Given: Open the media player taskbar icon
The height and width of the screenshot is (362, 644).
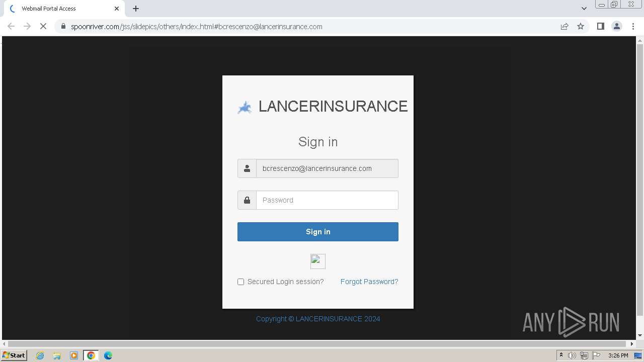Looking at the screenshot, I should click(x=74, y=355).
